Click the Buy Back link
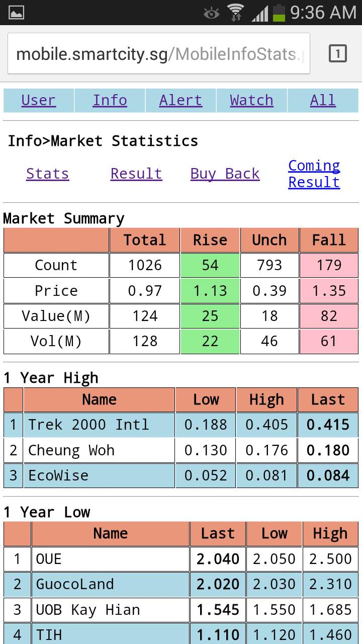Screen dimensions: 362x644 click(225, 174)
